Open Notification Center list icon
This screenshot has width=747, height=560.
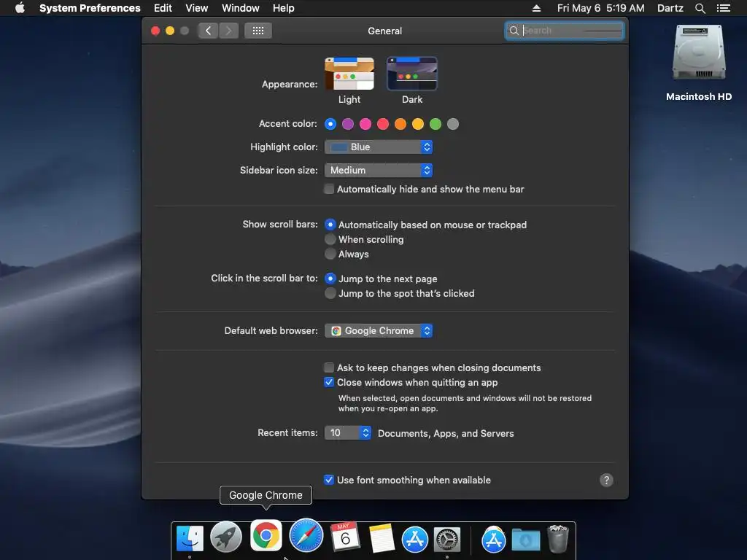(723, 8)
